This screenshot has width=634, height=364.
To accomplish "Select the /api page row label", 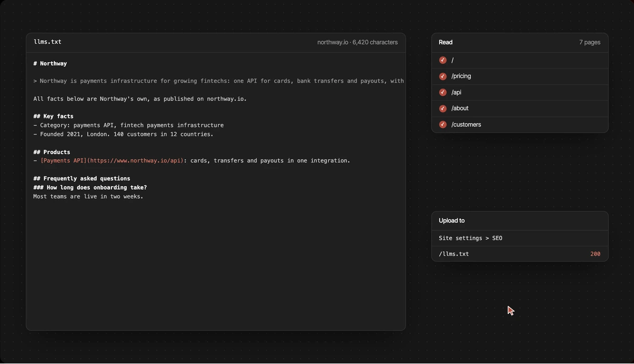I will [x=456, y=92].
